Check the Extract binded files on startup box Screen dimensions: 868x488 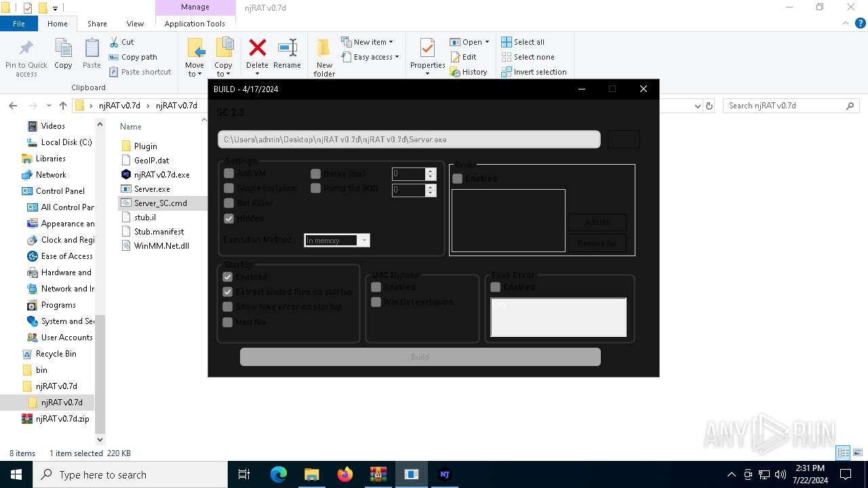(228, 291)
